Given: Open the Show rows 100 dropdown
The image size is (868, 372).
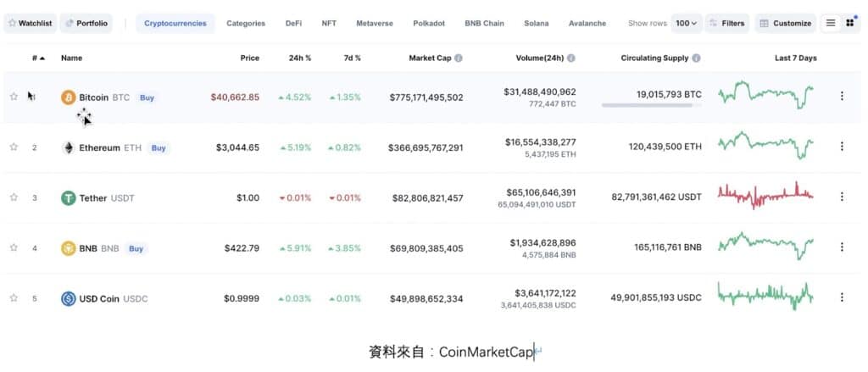Looking at the screenshot, I should (x=687, y=23).
